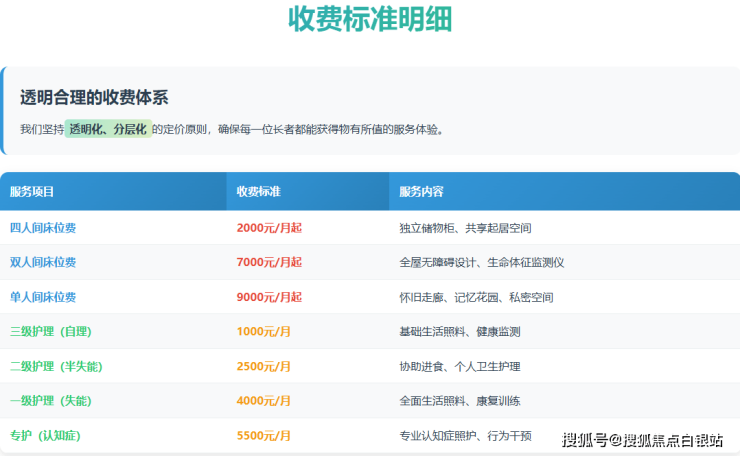Select the 专护（认知症） service name

coord(50,435)
